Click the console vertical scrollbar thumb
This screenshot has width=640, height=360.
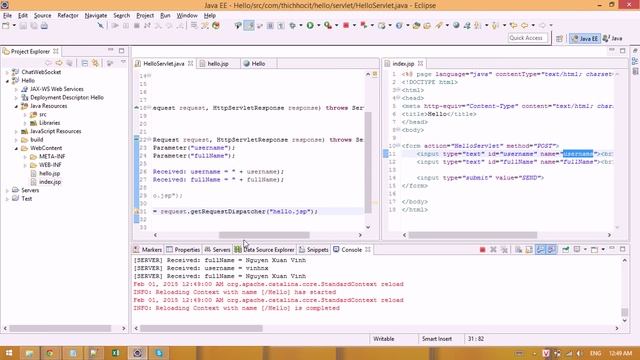(624, 312)
